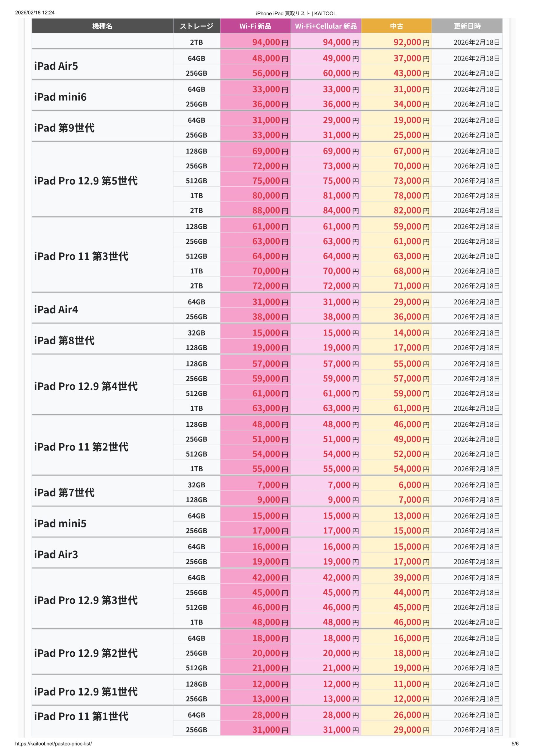534x756 pixels.
Task: Click the iPad 第8世代 model name
Action: pos(65,340)
